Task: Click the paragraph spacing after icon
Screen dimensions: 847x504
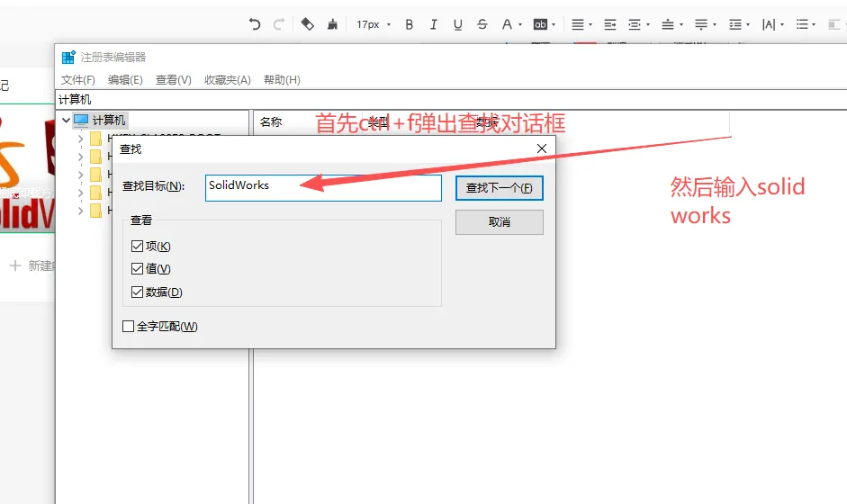Action: point(701,24)
